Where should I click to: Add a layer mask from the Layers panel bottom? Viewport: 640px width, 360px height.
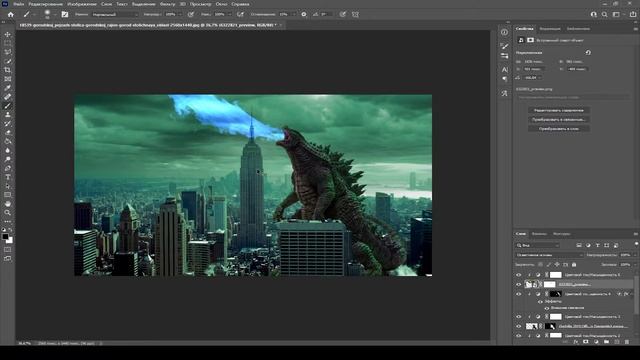tap(586, 342)
